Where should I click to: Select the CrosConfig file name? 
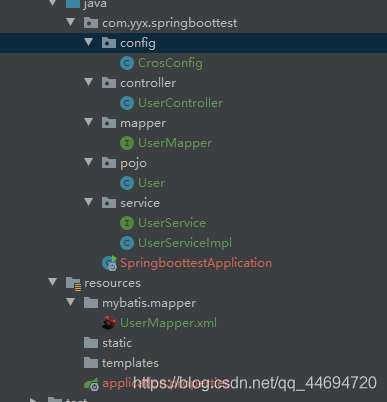[170, 63]
